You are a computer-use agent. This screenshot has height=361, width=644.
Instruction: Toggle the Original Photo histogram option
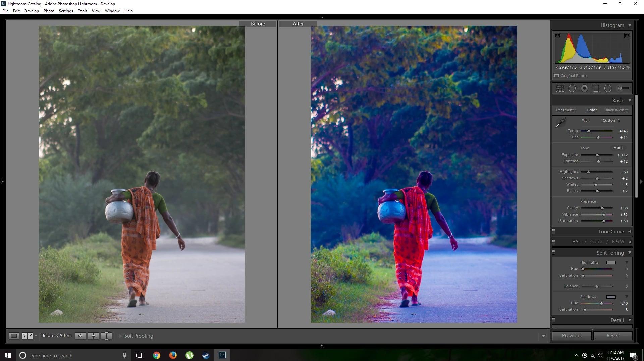tap(556, 76)
